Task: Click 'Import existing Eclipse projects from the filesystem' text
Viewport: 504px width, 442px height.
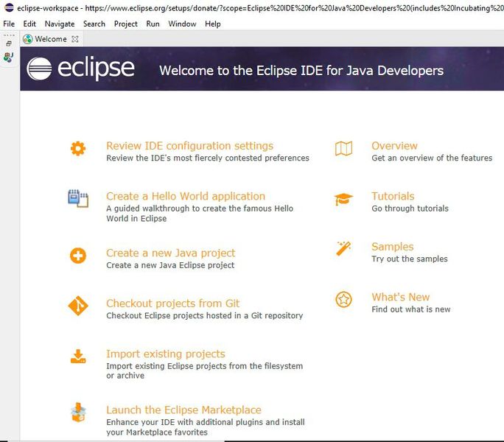Action: [204, 366]
